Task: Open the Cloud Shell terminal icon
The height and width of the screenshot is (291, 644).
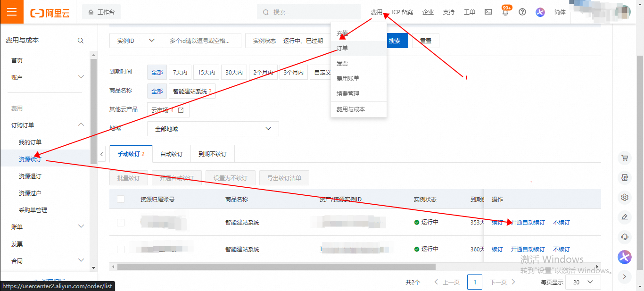Action: point(488,12)
